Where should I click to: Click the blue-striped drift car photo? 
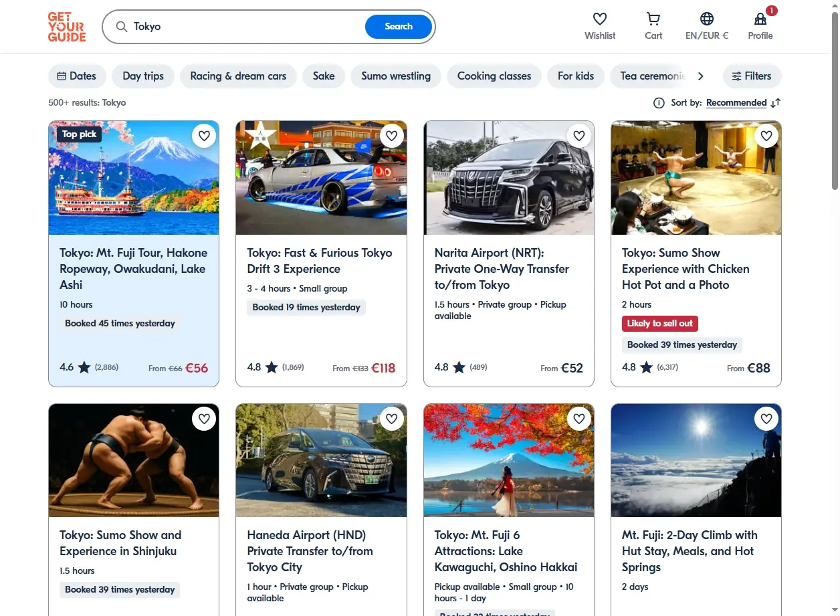tap(321, 178)
